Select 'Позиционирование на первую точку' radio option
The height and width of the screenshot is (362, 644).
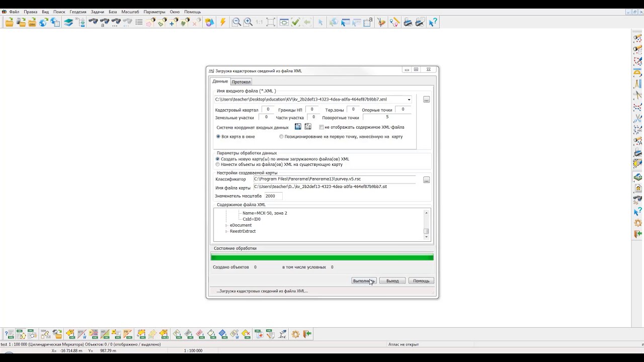(x=281, y=137)
